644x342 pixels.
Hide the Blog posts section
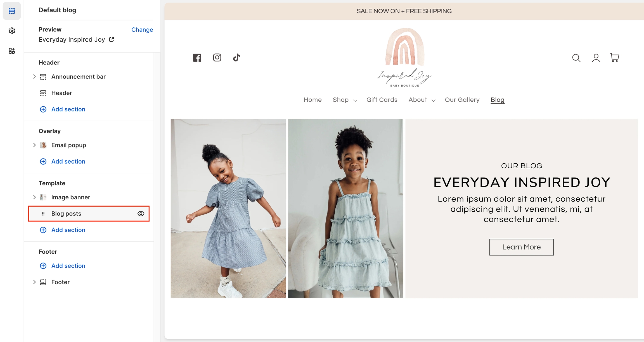141,214
